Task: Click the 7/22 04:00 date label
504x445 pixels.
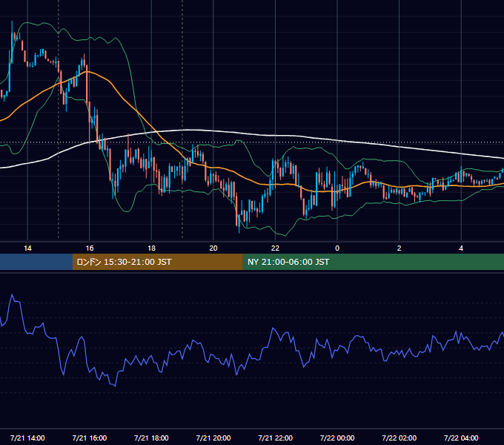Action: point(461,438)
